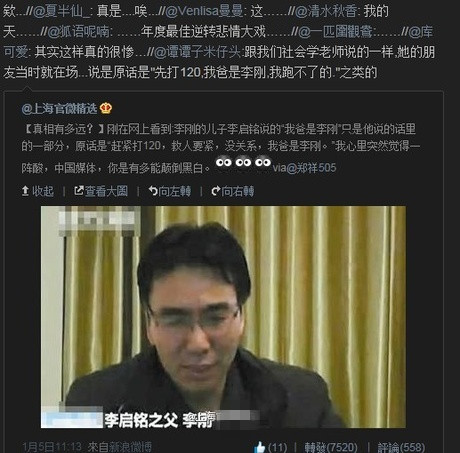
Task: Click the 來自新浪微博 source link
Action: click(x=120, y=447)
